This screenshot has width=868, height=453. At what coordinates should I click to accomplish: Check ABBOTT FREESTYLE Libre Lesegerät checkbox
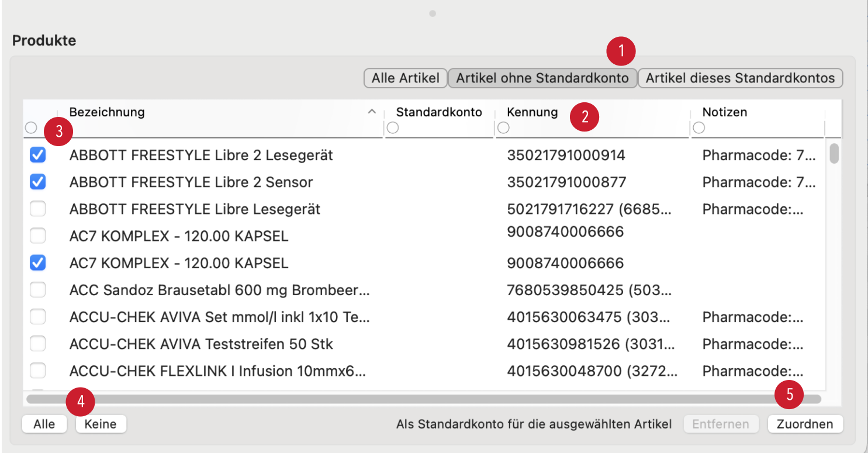[x=38, y=209]
